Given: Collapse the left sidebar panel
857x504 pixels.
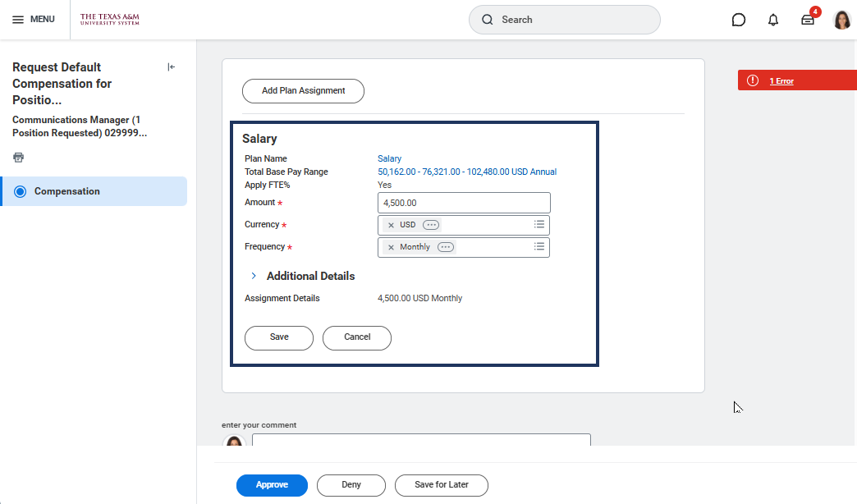Looking at the screenshot, I should (x=171, y=67).
